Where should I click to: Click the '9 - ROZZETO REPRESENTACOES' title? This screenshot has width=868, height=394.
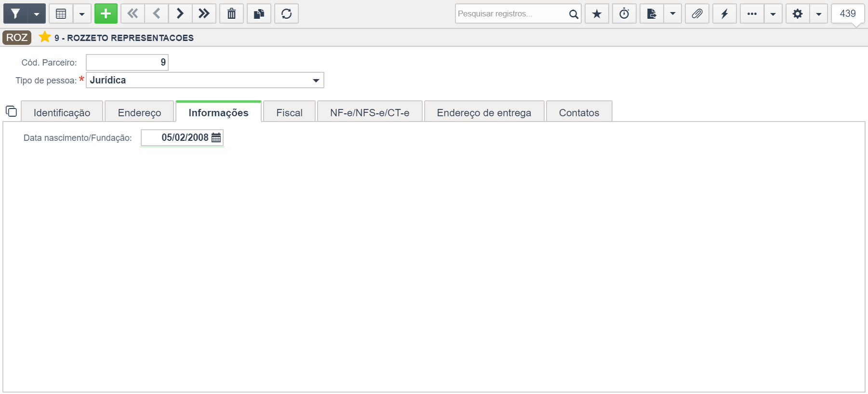(124, 38)
